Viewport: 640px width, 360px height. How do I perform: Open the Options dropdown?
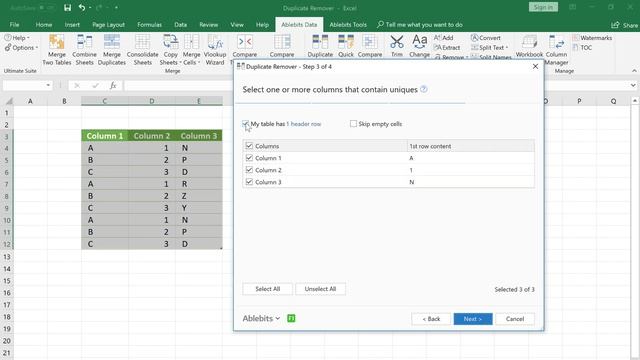21,47
